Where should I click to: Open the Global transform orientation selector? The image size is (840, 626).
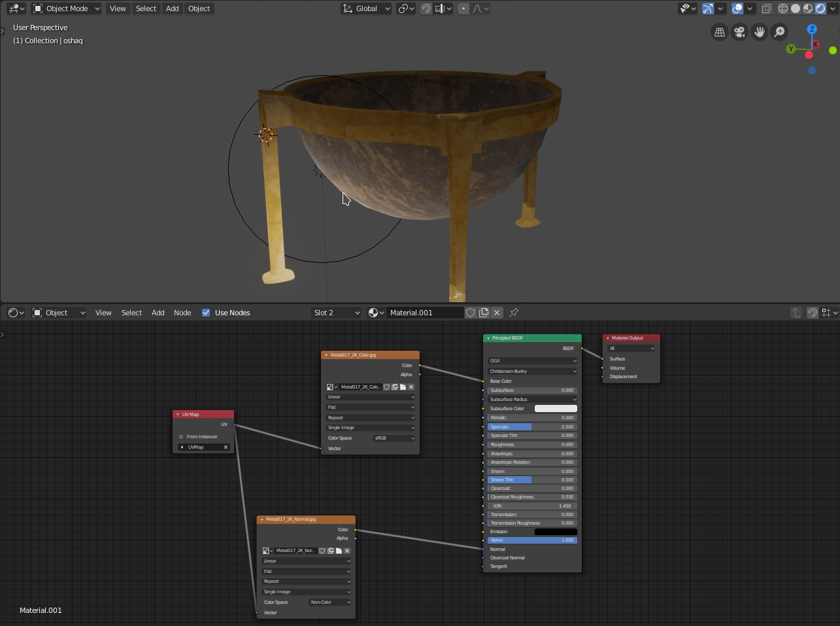367,9
